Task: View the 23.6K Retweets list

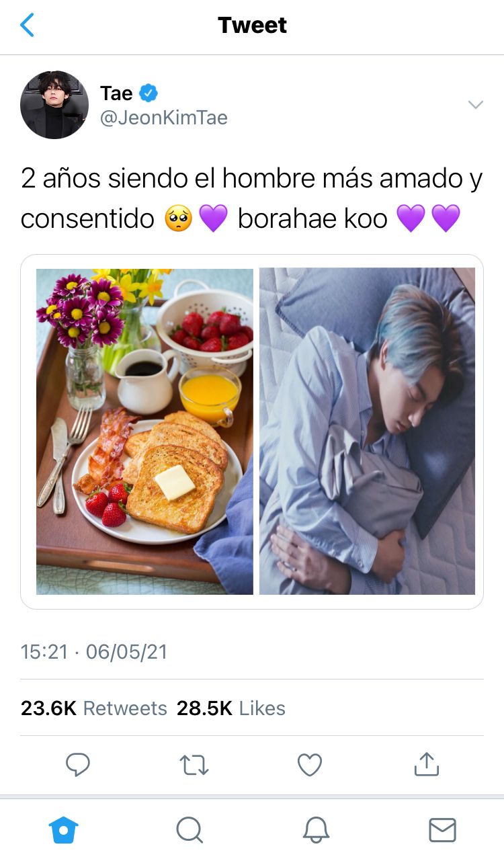Action: [x=94, y=708]
